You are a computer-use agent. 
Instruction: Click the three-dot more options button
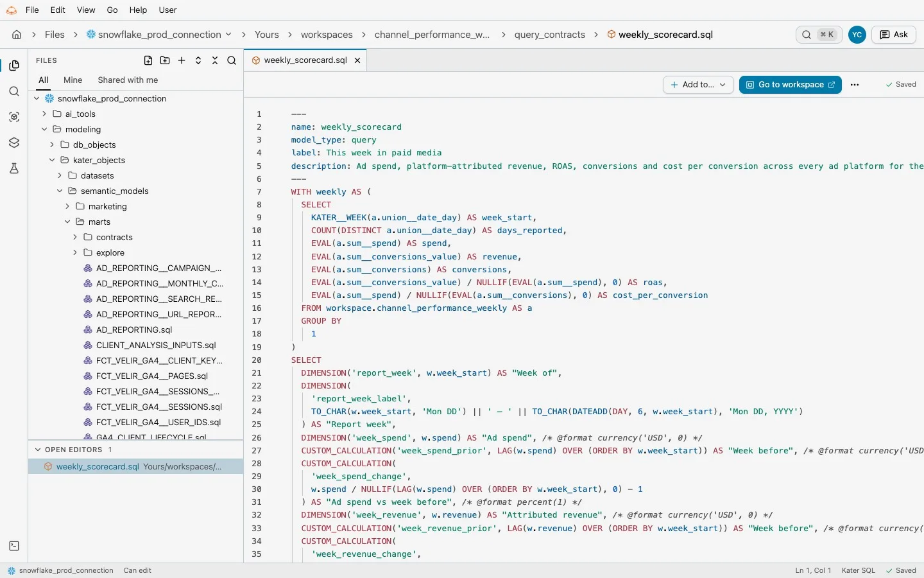click(855, 85)
